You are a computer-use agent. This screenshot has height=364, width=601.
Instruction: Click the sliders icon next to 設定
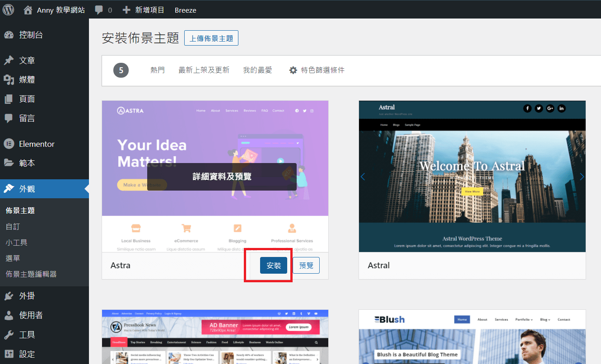tap(9, 354)
